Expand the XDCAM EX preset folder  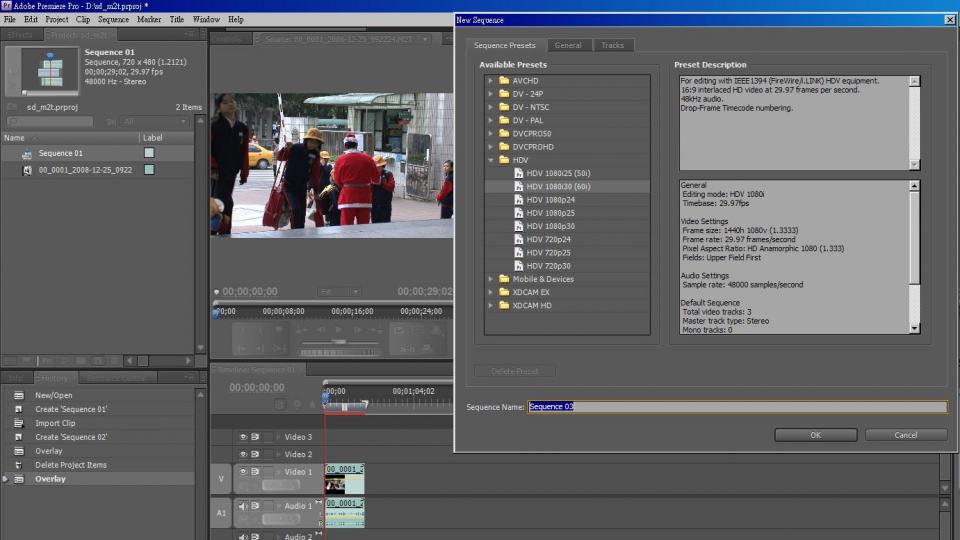point(491,292)
